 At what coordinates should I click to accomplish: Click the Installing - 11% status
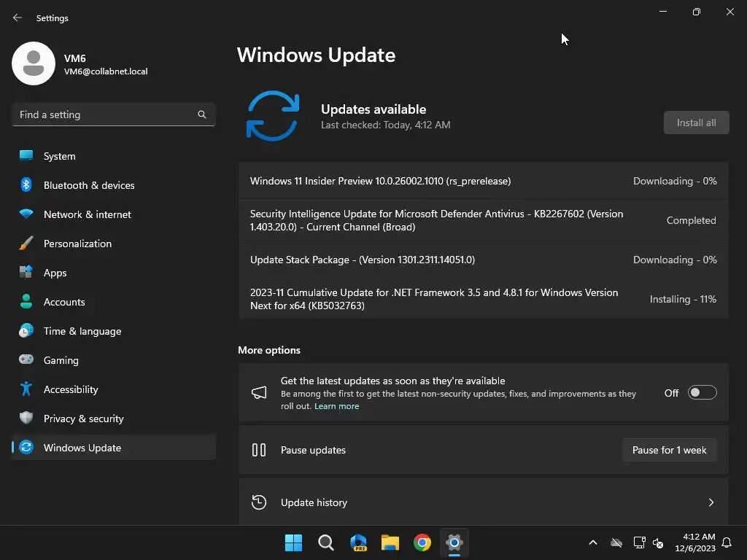[x=683, y=299]
